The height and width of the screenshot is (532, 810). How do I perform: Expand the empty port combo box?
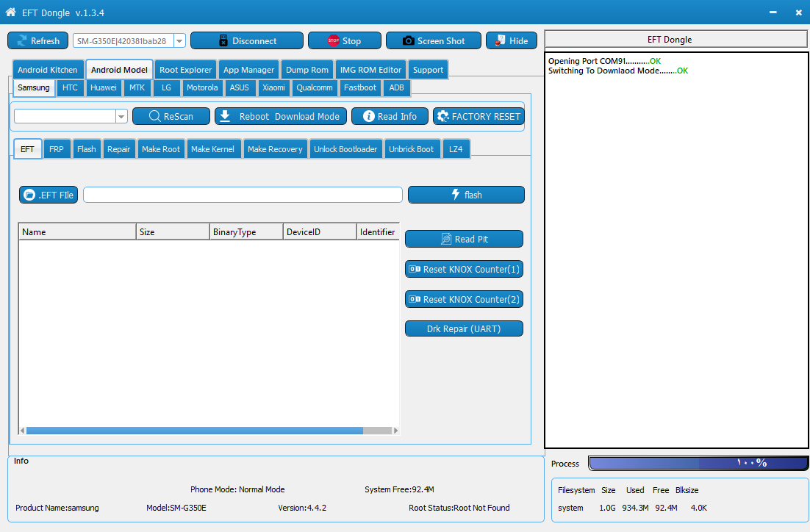(121, 116)
